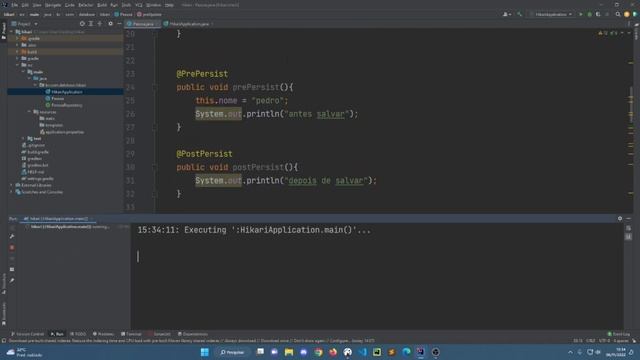Viewport: 640px width, 360px height.
Task: Open the Dependencies tool window
Action: coord(193,334)
